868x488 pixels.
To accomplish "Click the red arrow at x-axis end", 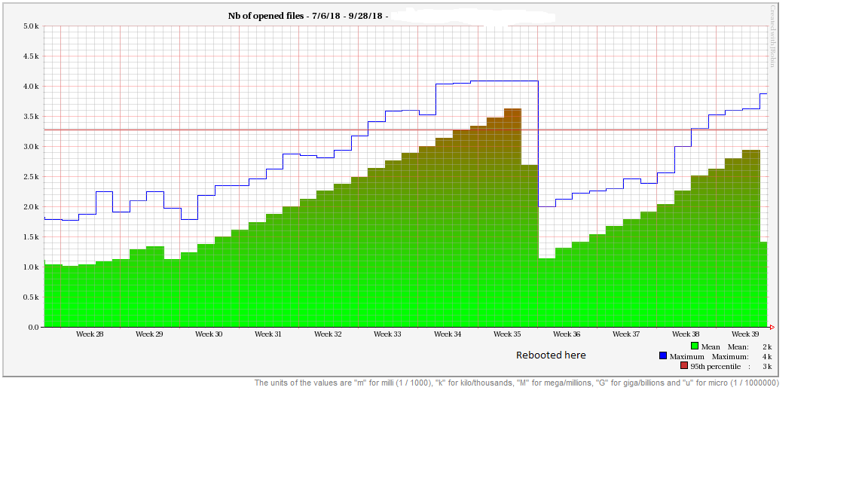I will point(772,327).
